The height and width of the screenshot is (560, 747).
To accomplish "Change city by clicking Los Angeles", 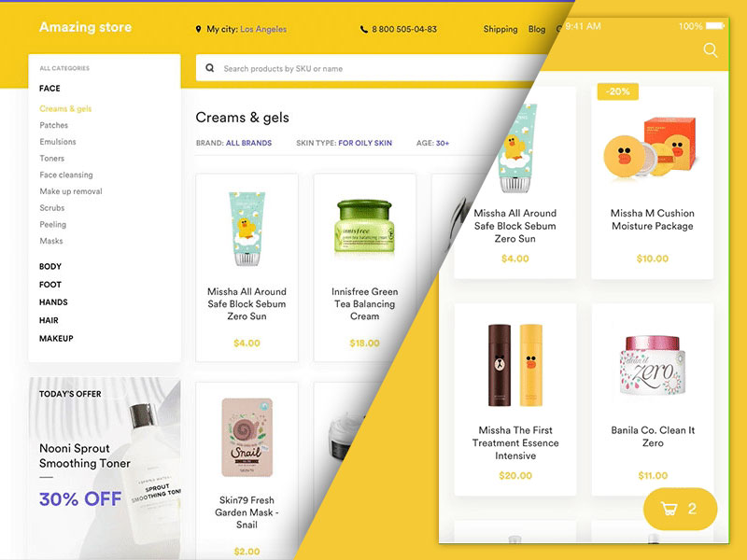I will click(x=263, y=29).
